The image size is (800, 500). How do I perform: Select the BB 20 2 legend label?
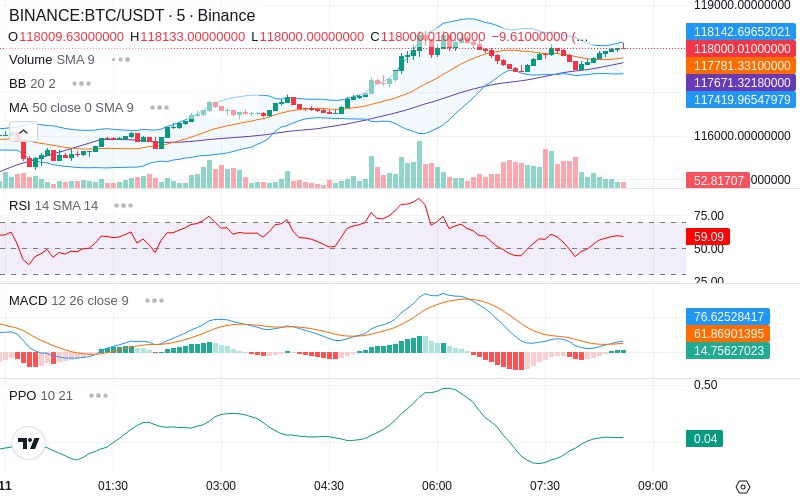pyautogui.click(x=32, y=84)
